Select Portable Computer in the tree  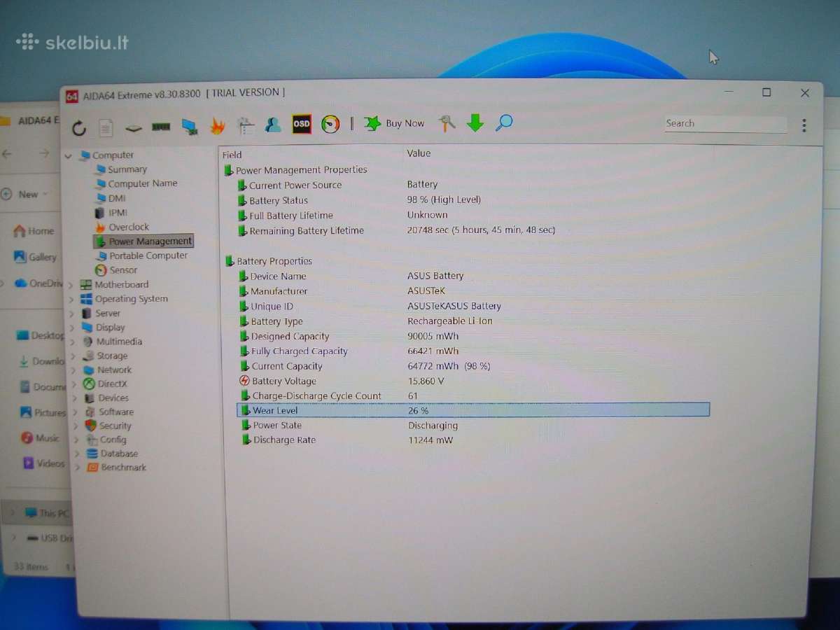point(148,255)
